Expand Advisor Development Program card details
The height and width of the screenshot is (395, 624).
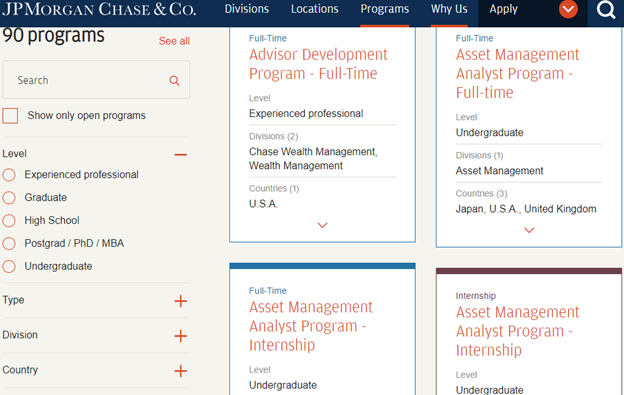click(322, 225)
